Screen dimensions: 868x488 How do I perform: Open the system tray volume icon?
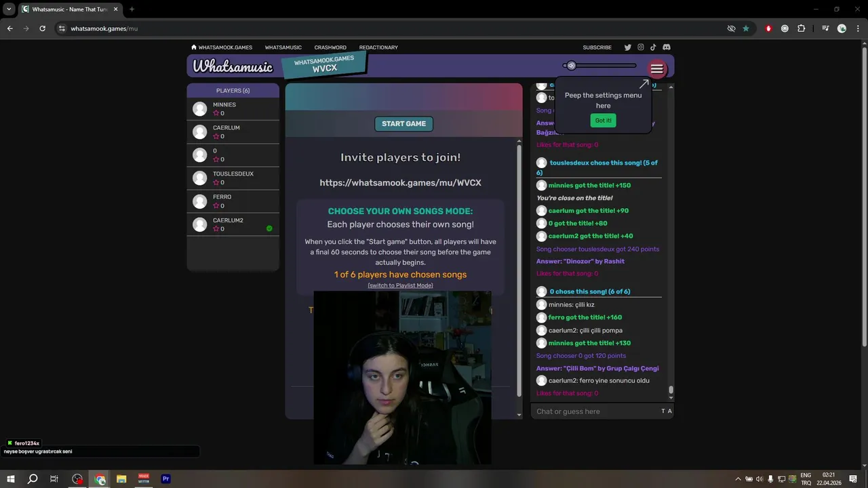(x=759, y=479)
